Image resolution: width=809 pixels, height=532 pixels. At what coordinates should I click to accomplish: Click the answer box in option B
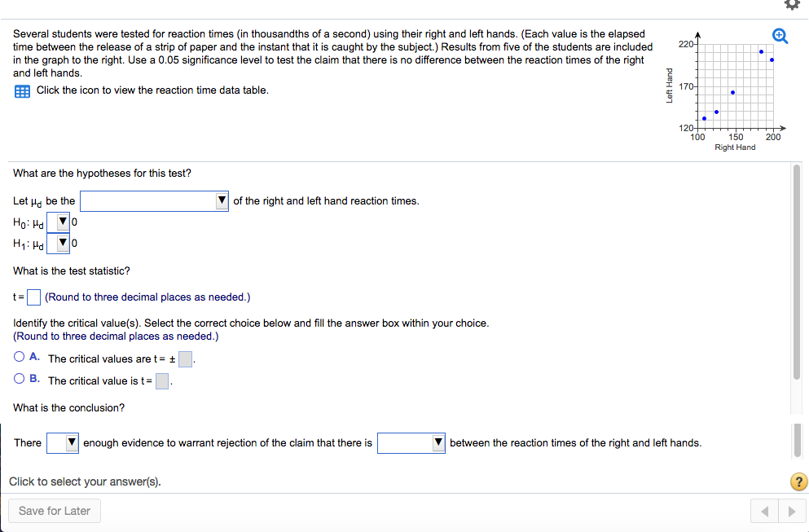(x=162, y=381)
